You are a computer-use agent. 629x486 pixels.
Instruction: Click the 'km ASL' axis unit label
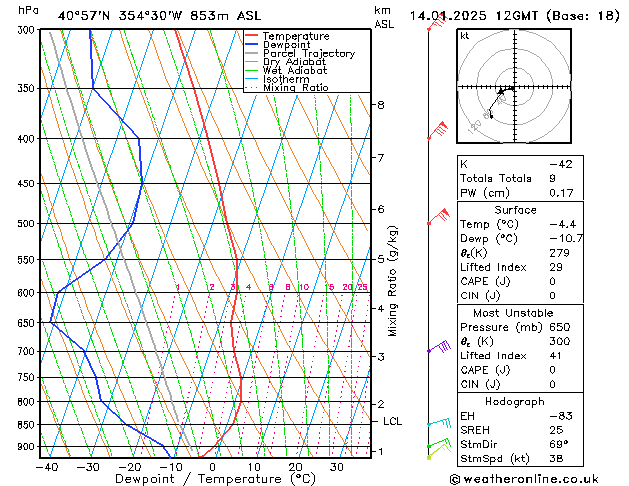point(384,17)
